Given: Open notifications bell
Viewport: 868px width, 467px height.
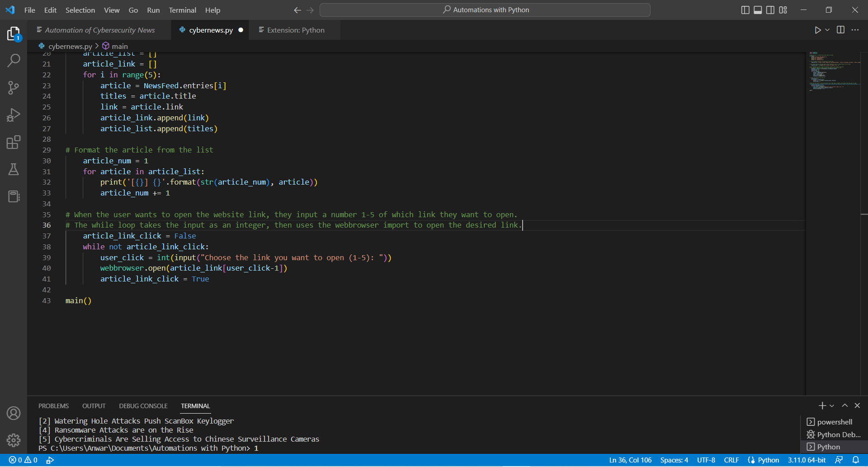Looking at the screenshot, I should 856,460.
